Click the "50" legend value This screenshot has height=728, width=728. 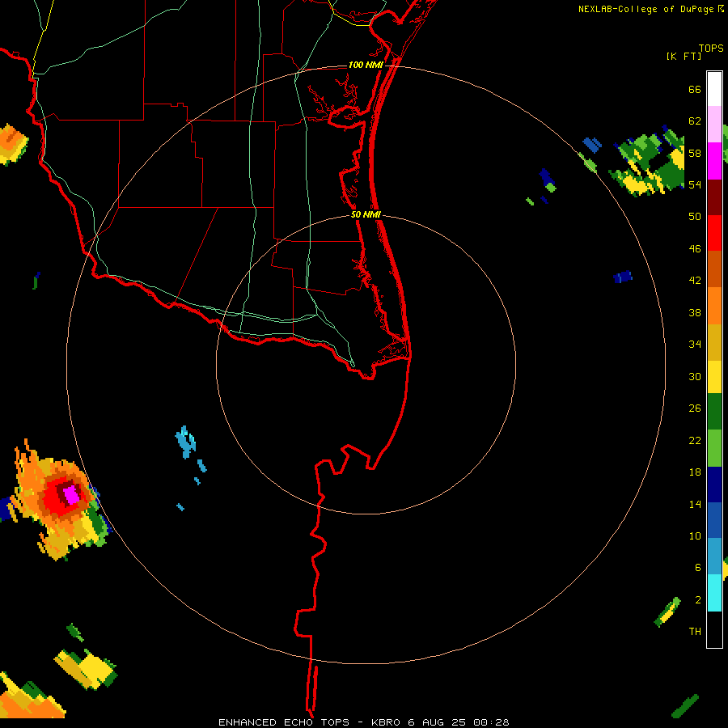pyautogui.click(x=695, y=217)
